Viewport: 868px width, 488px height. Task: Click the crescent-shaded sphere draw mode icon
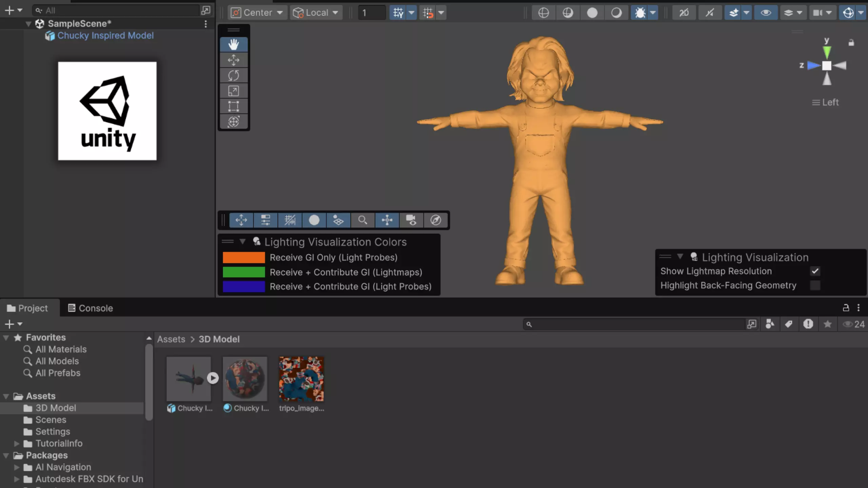(616, 13)
